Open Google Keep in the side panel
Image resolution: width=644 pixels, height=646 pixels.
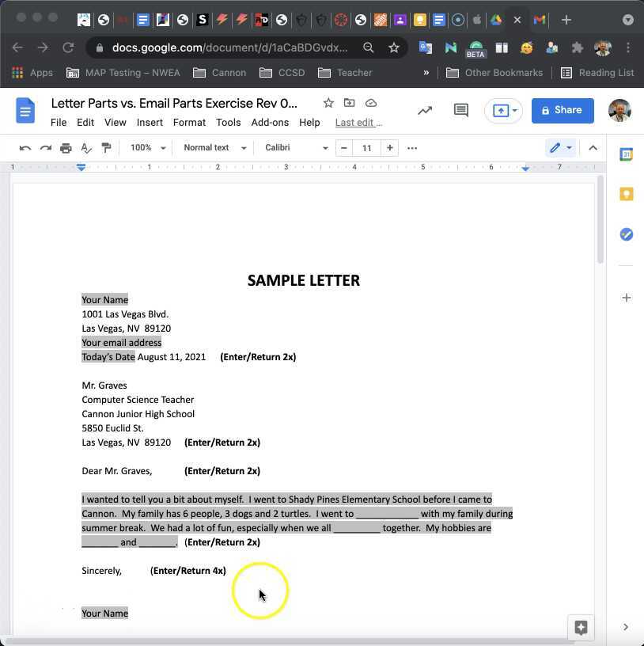pyautogui.click(x=627, y=194)
